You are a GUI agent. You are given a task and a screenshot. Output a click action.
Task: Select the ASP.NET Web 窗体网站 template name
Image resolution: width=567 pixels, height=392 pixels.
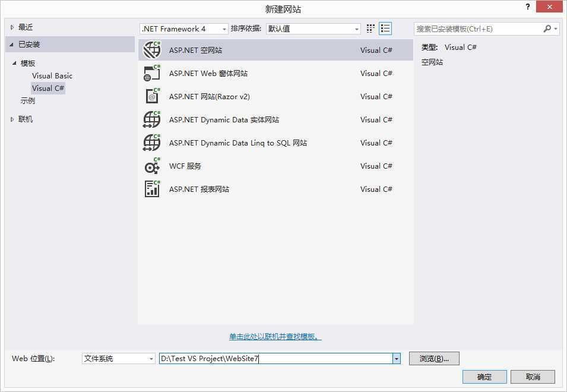pyautogui.click(x=208, y=73)
